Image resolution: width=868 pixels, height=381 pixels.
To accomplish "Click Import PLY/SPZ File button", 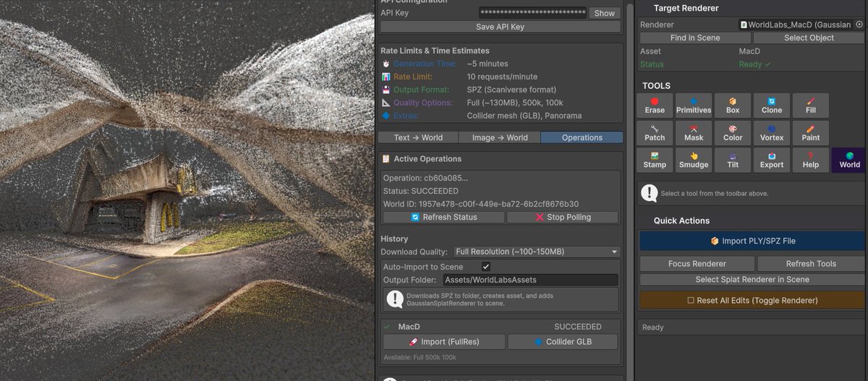I will coord(752,241).
